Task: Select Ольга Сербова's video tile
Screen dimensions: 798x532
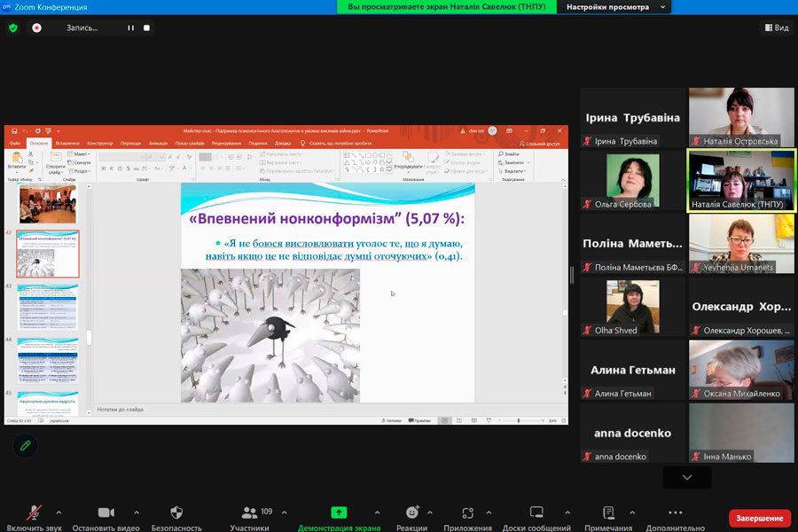Action: pos(632,181)
